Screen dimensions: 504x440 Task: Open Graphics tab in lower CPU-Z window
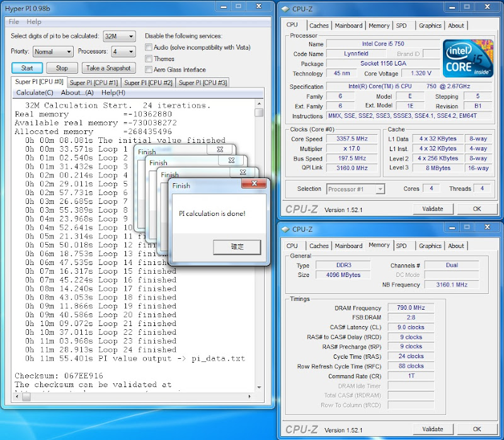click(x=430, y=246)
